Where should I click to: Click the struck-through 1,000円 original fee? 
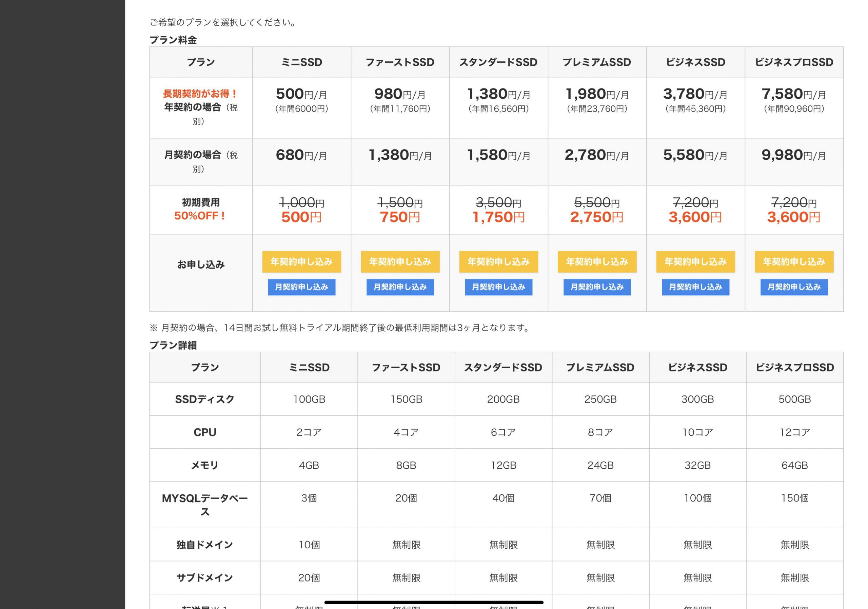[x=302, y=203]
